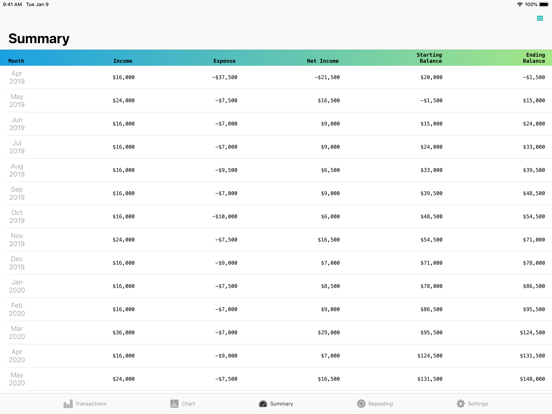Screen dimensions: 552x414
Task: Switch to the Chart tab
Action: point(183,404)
